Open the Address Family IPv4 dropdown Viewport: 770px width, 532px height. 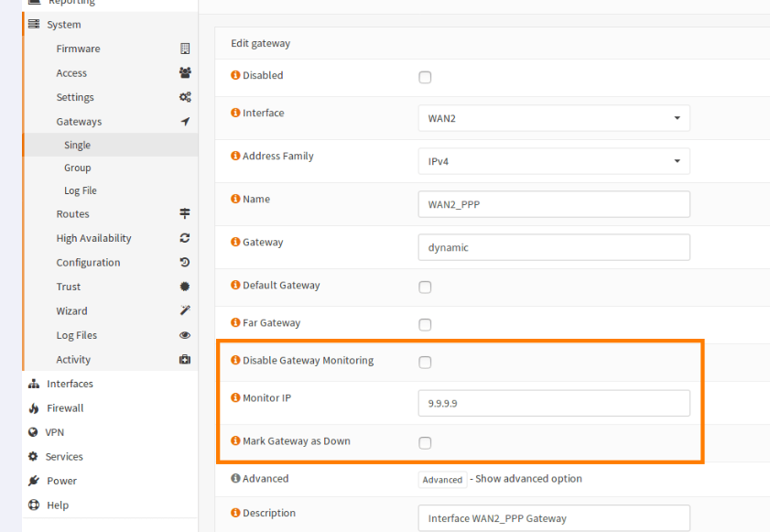(x=554, y=161)
